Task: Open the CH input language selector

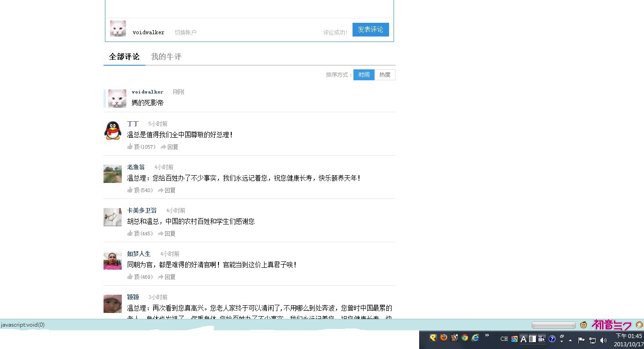Action: pyautogui.click(x=504, y=339)
